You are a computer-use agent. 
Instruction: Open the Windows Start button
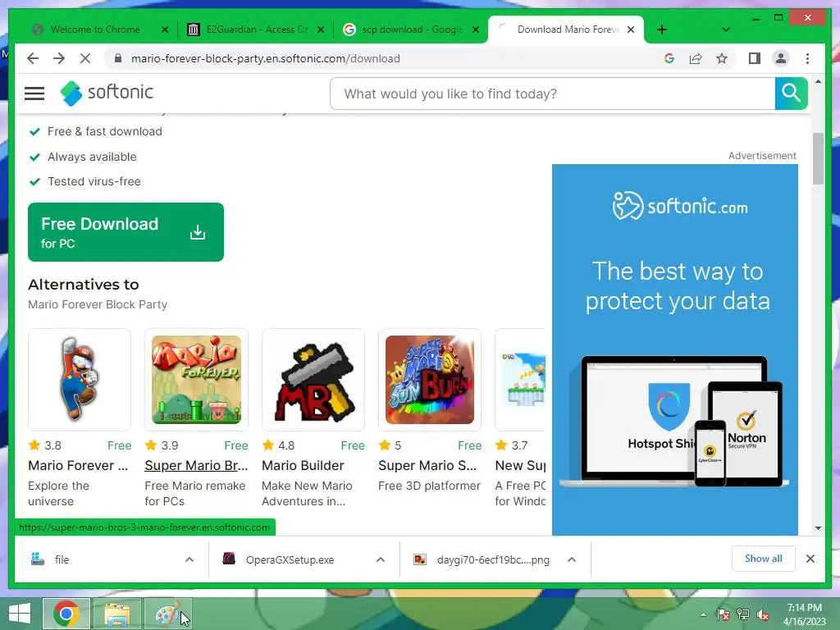click(20, 614)
